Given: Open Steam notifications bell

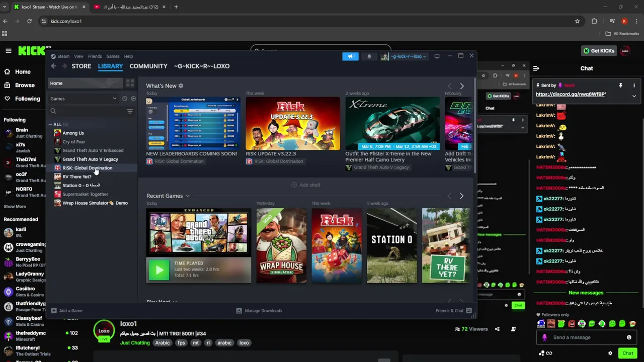Looking at the screenshot, I should [x=369, y=56].
